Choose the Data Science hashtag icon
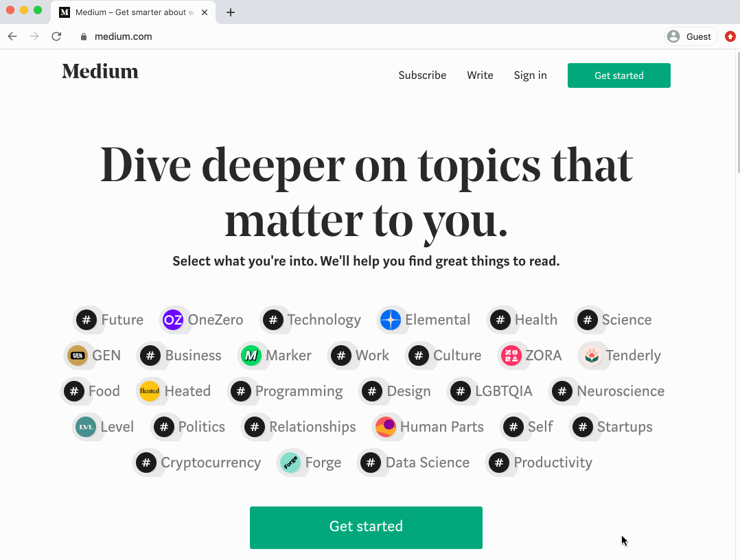 (371, 463)
